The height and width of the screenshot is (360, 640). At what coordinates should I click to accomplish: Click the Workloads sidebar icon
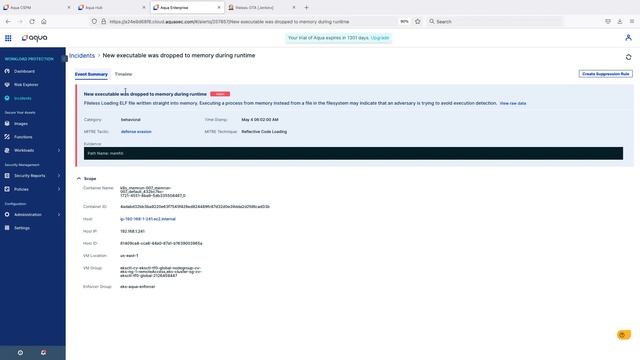tap(7, 150)
